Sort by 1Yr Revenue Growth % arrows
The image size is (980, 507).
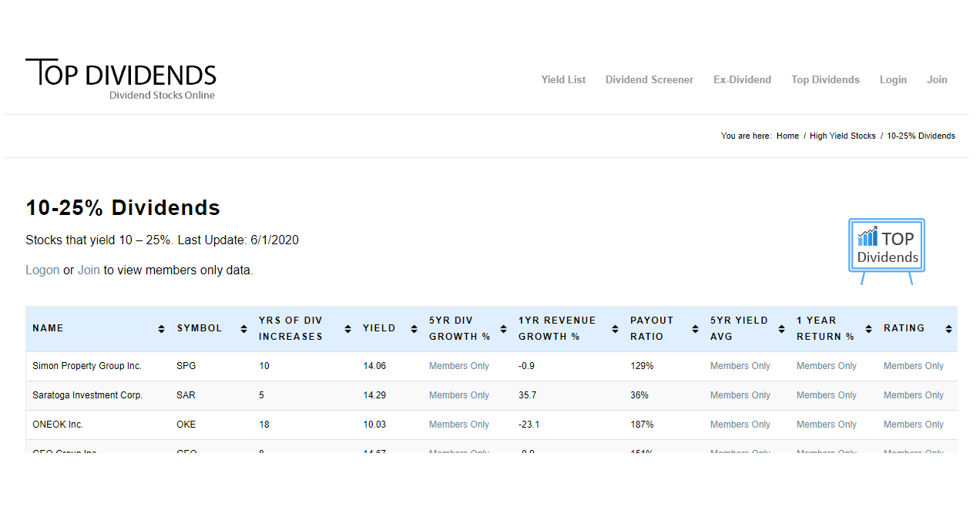click(x=615, y=329)
